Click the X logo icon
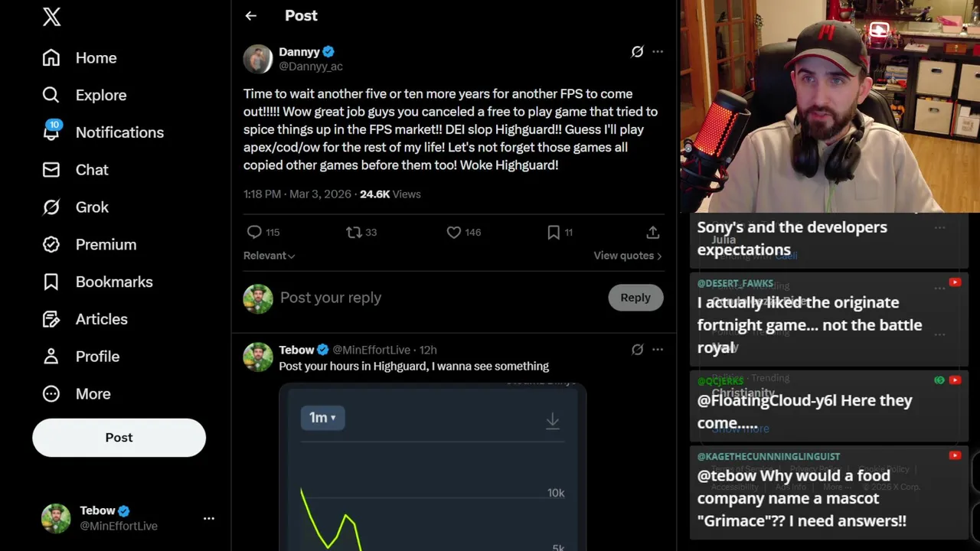This screenshot has height=551, width=980. (51, 17)
